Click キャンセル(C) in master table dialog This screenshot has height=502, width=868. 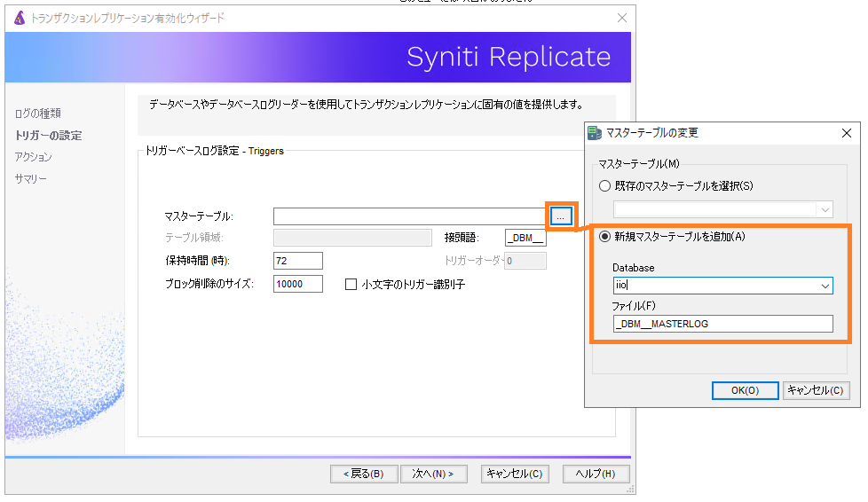[815, 390]
